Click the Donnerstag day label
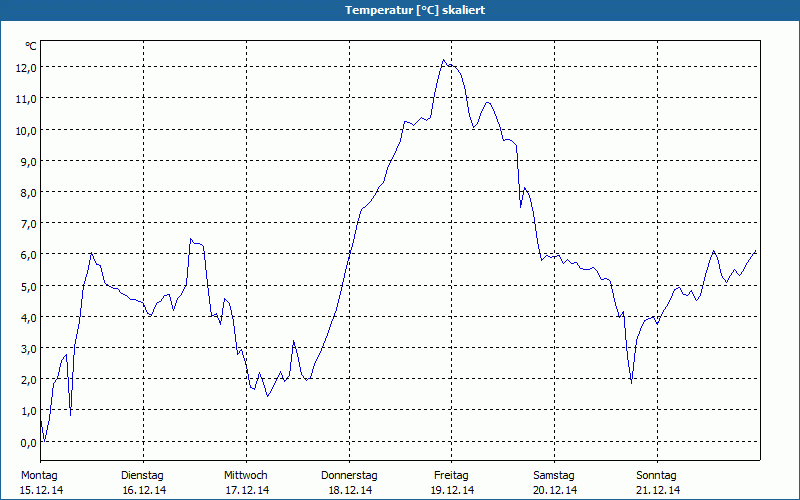Screen dimensions: 800x500 (x=349, y=476)
